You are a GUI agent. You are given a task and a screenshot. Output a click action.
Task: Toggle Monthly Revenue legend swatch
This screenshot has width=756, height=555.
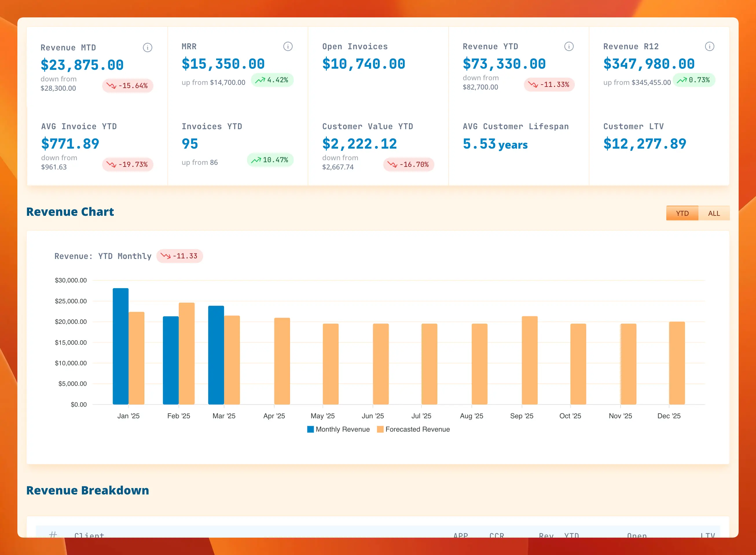(x=311, y=429)
